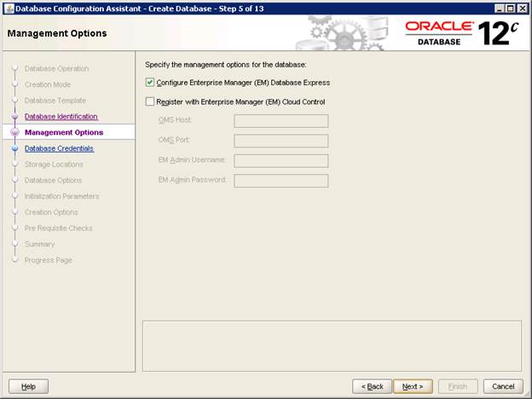
Task: Click the Next button
Action: 413,386
